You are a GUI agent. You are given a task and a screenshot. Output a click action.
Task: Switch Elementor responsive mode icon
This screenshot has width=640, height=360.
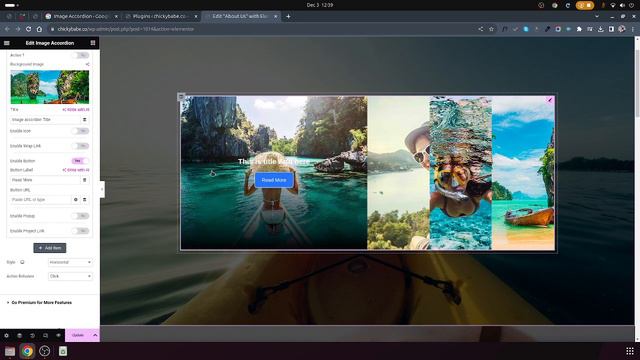pyautogui.click(x=45, y=335)
